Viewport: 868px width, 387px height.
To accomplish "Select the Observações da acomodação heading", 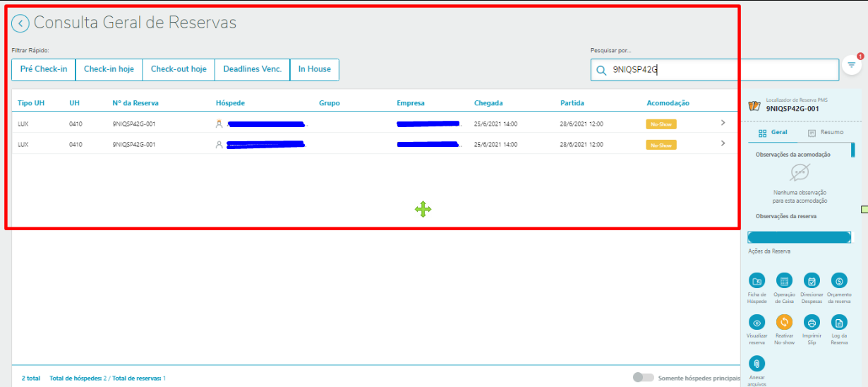I will click(x=793, y=155).
